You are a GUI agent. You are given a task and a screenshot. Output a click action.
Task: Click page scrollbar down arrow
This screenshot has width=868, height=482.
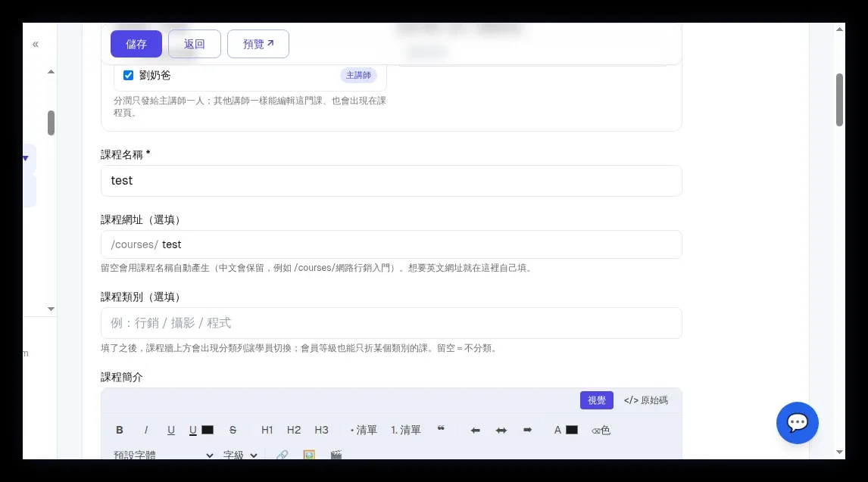click(840, 452)
